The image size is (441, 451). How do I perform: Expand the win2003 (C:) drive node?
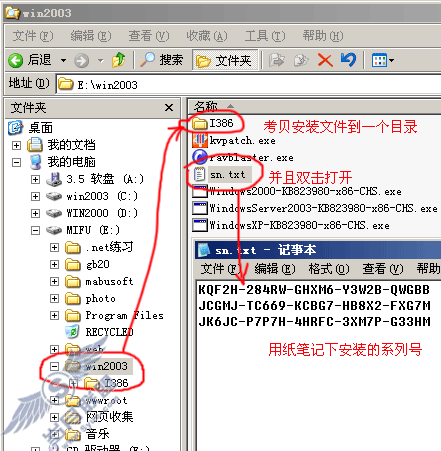click(35, 196)
